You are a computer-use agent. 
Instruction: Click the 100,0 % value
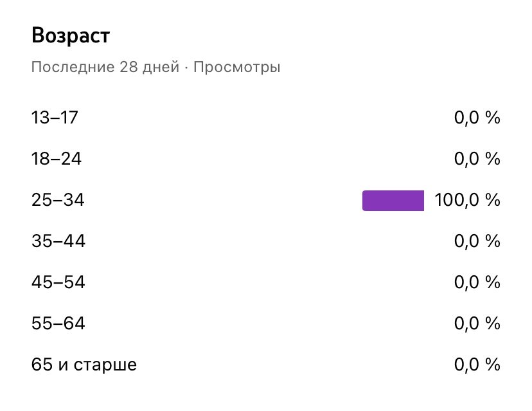pyautogui.click(x=467, y=200)
